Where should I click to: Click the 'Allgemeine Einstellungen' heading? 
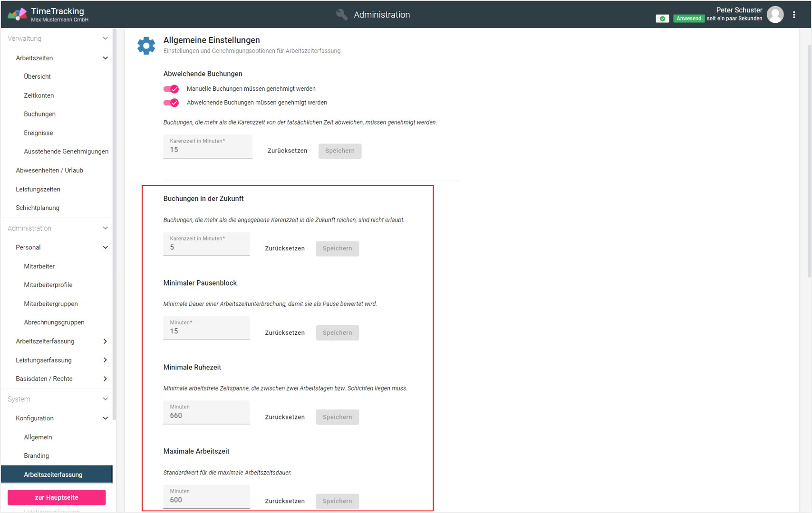212,40
